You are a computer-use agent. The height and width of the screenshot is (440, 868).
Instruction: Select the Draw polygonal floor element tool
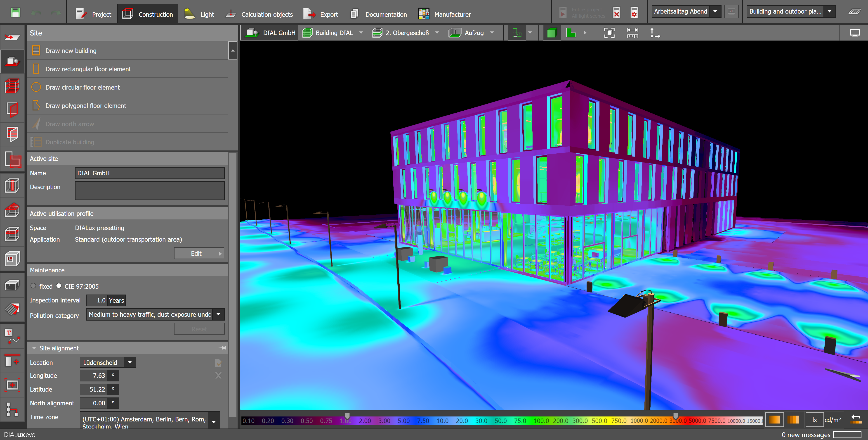pos(85,105)
